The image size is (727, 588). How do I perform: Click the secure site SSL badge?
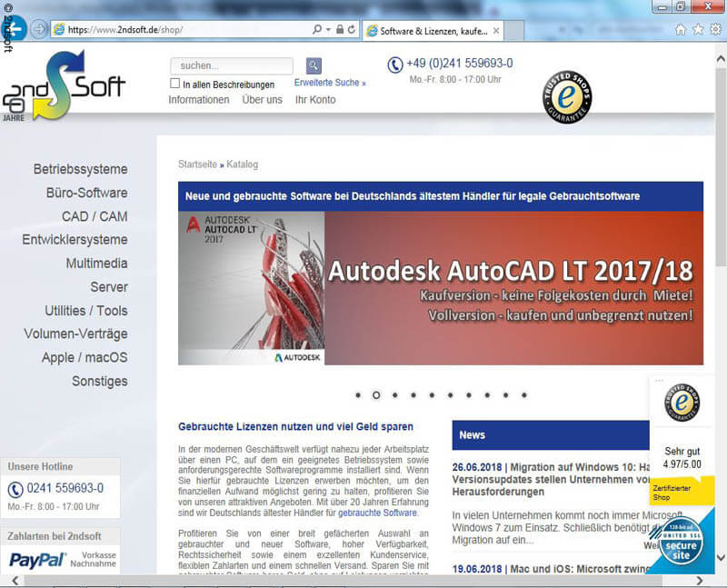681,541
